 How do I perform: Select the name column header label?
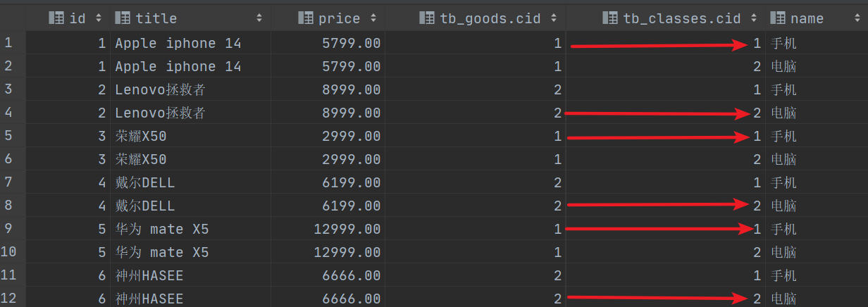(807, 18)
